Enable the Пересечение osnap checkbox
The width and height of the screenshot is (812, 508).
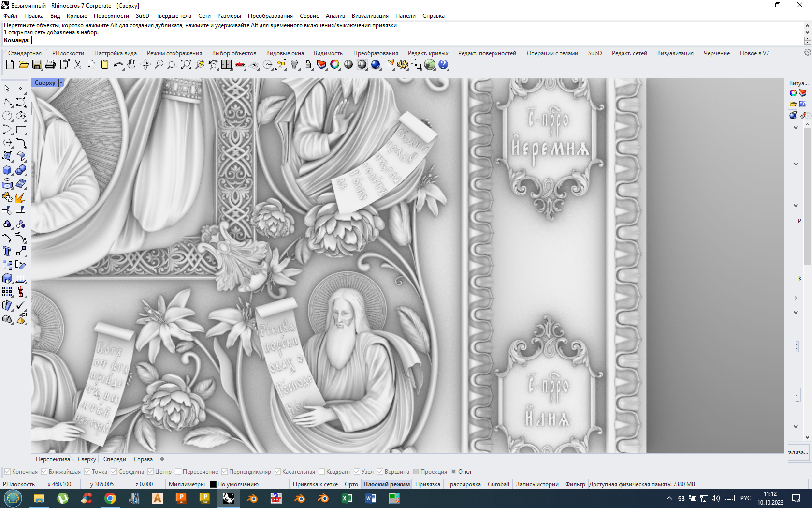(x=178, y=472)
